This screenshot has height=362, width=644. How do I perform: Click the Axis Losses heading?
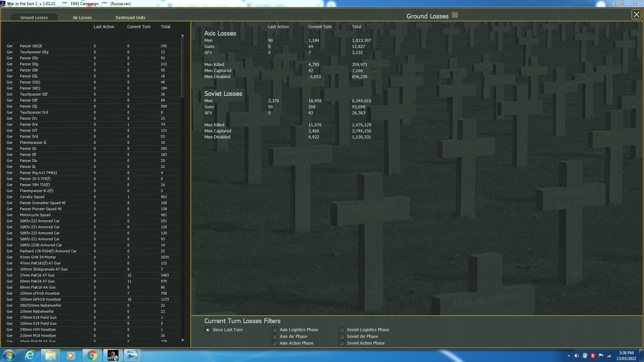[220, 34]
